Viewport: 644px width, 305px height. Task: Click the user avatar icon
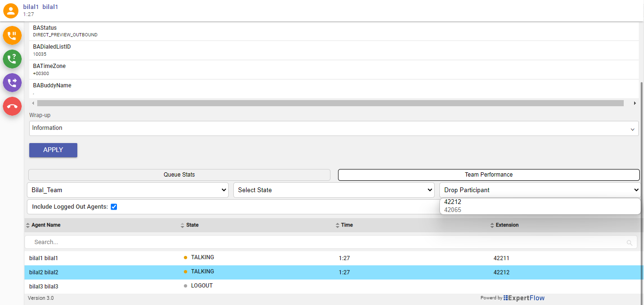point(11,10)
